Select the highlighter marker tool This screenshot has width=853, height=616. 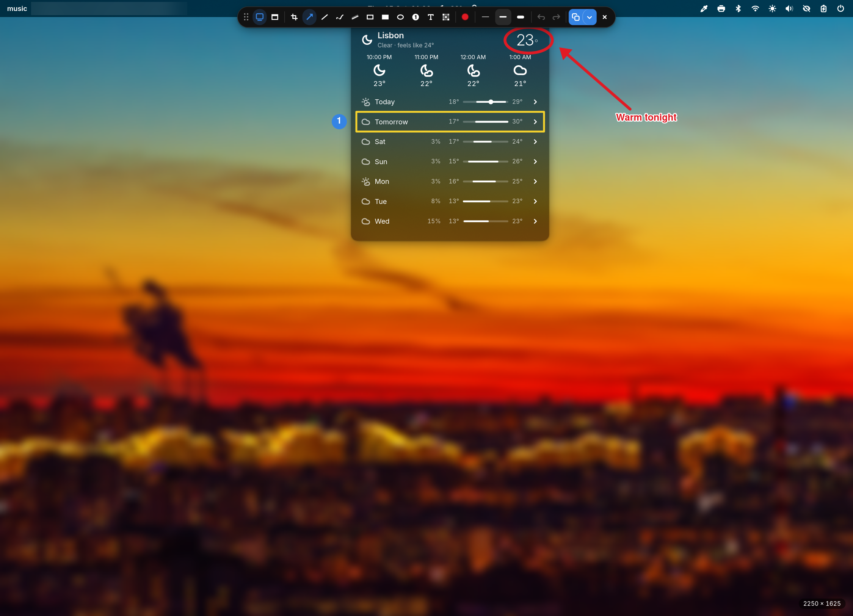[355, 17]
